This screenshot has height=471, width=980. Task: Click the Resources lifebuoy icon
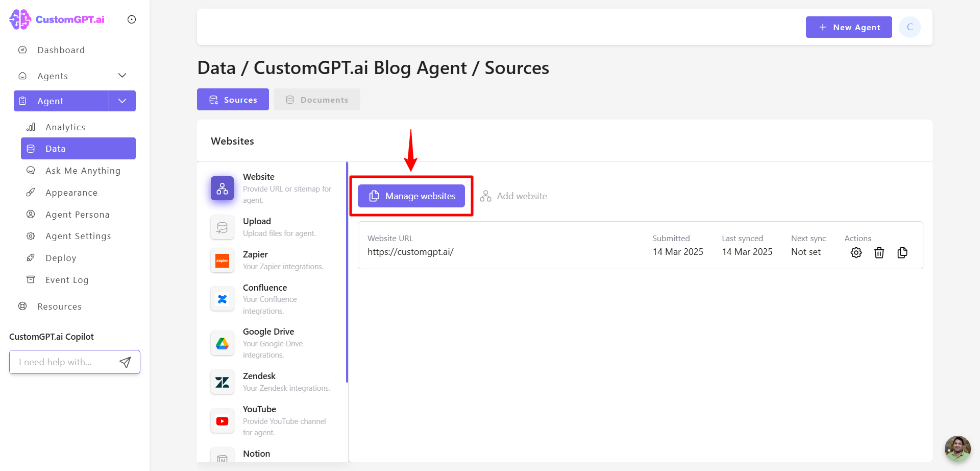(22, 306)
